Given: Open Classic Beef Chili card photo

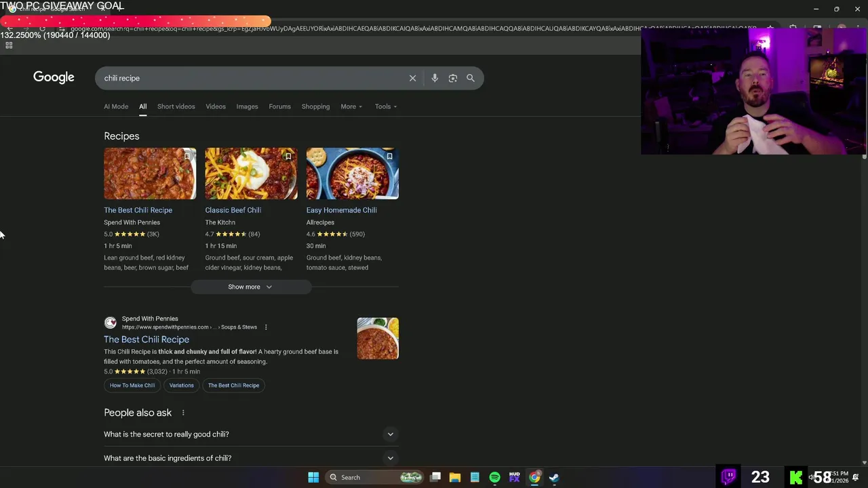Looking at the screenshot, I should point(251,174).
